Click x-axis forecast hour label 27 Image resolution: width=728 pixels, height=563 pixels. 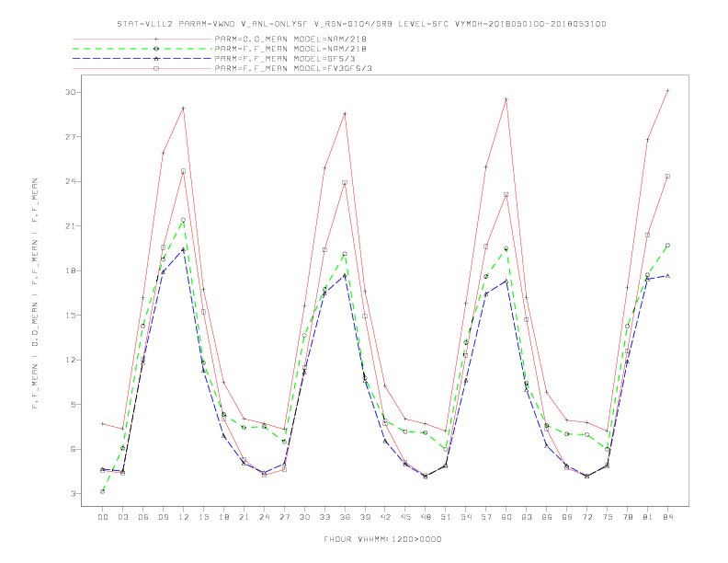tap(284, 517)
